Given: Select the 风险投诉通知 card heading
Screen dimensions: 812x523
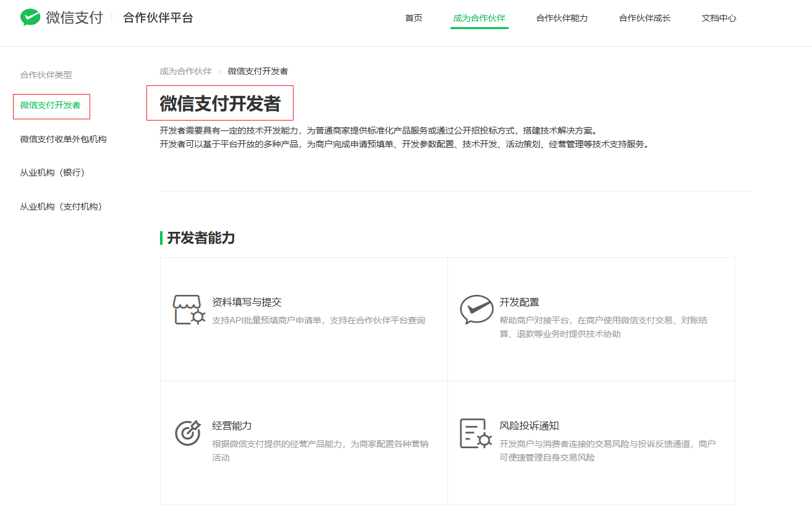Looking at the screenshot, I should [x=529, y=426].
